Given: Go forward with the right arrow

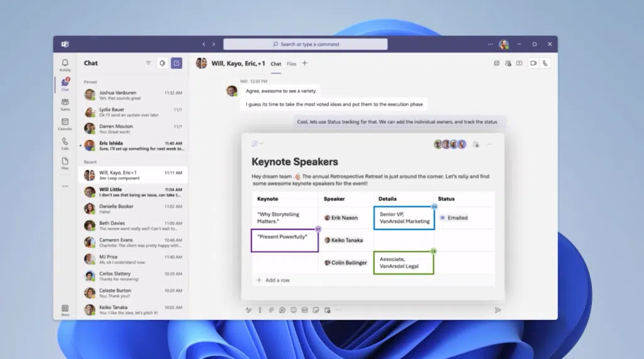Looking at the screenshot, I should pos(214,44).
